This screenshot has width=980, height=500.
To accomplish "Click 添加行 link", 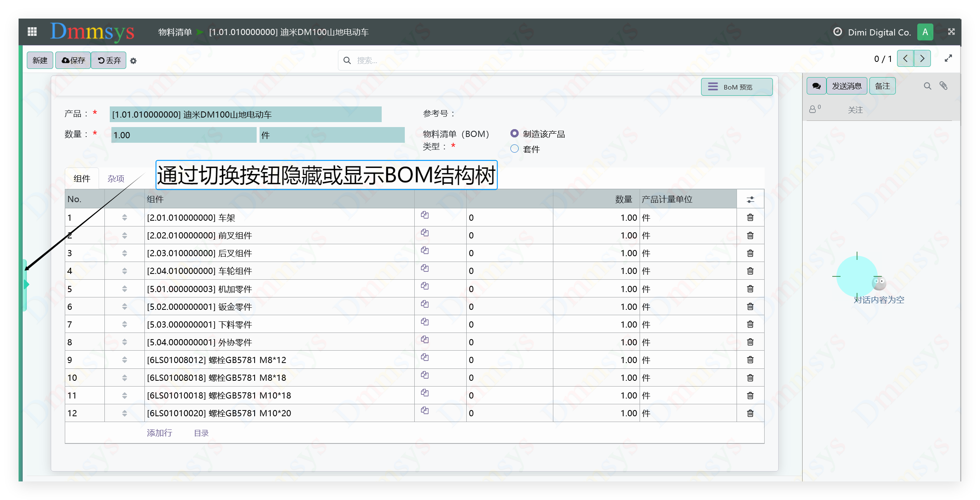I will click(159, 433).
